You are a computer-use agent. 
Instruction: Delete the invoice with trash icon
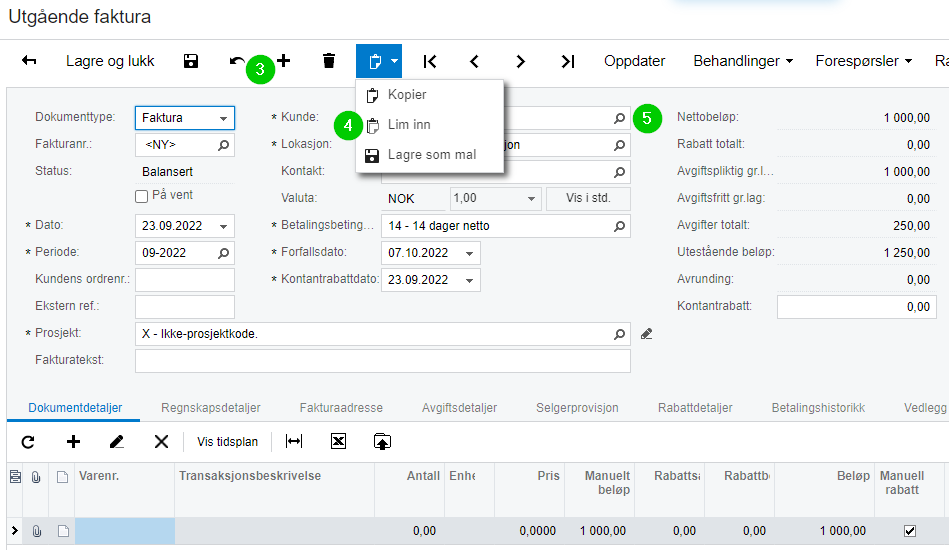[329, 61]
